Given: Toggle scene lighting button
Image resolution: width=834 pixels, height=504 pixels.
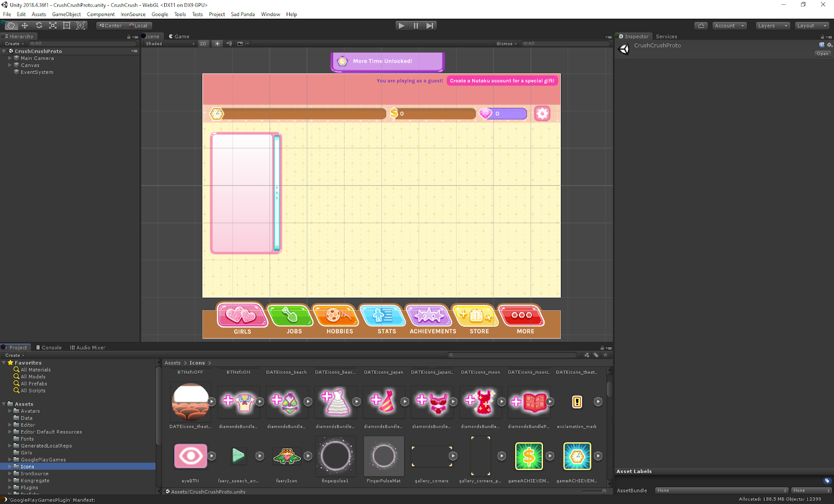Looking at the screenshot, I should click(x=217, y=44).
